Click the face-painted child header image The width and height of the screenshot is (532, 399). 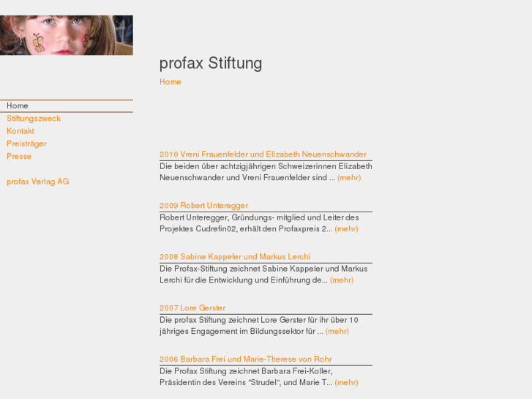click(66, 35)
